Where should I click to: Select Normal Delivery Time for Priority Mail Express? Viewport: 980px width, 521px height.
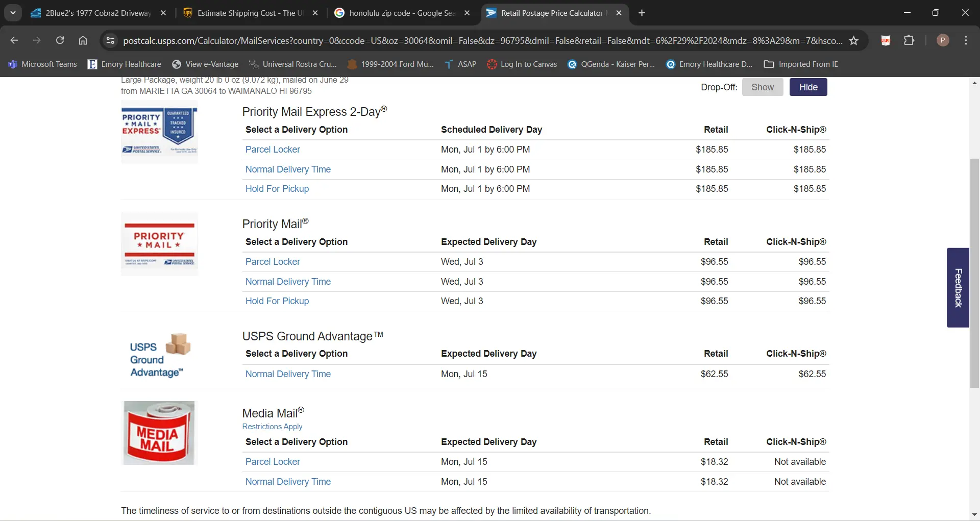tap(288, 169)
